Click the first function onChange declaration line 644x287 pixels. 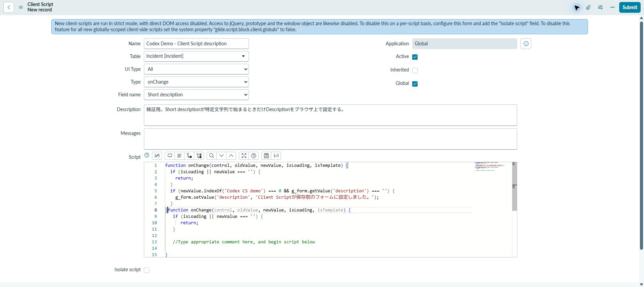pyautogui.click(x=257, y=165)
